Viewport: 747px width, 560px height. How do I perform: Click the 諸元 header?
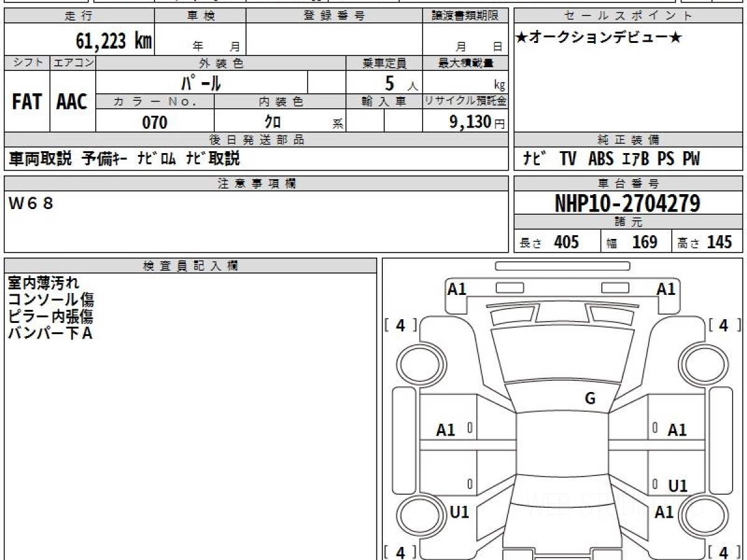click(x=628, y=222)
